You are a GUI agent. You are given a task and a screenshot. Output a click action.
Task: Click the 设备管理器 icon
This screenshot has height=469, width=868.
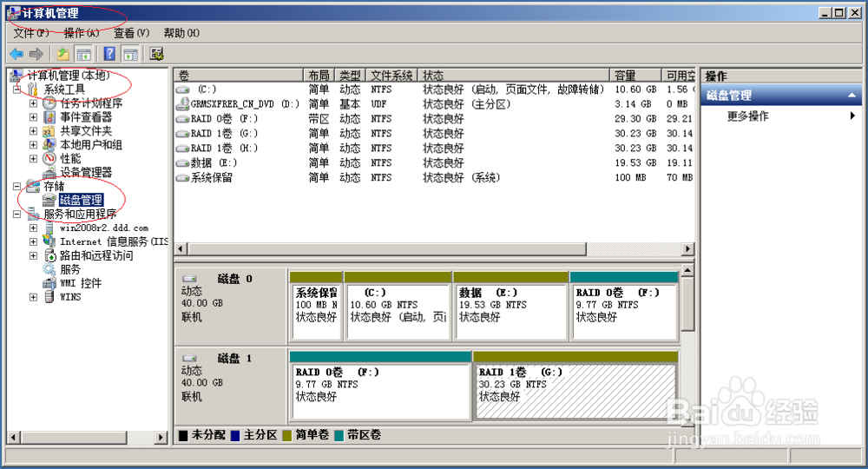49,172
